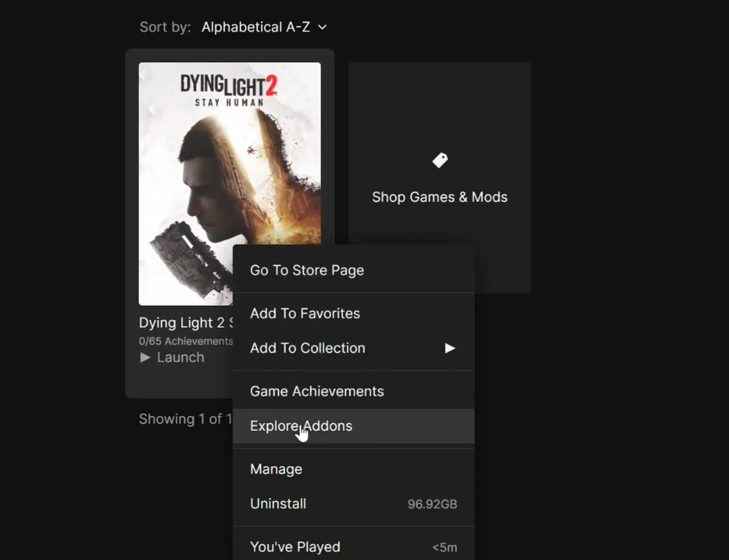Expand the arrow beside Add To Collection

click(x=449, y=348)
